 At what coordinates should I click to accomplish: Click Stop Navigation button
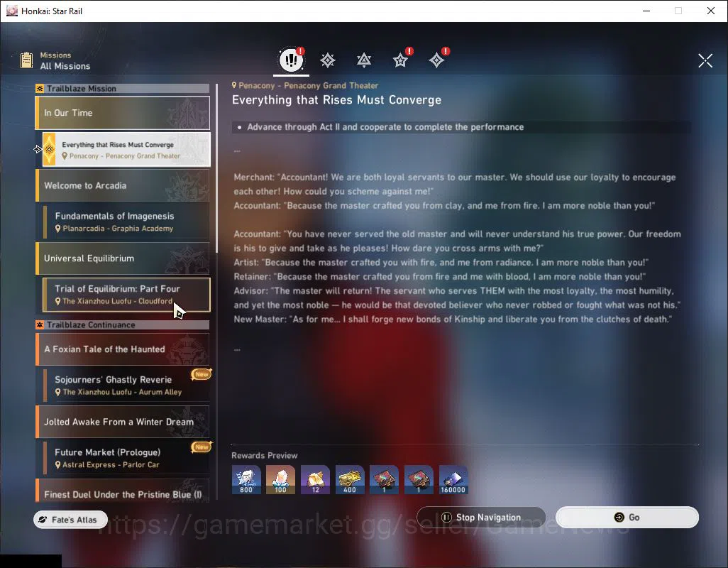click(481, 518)
